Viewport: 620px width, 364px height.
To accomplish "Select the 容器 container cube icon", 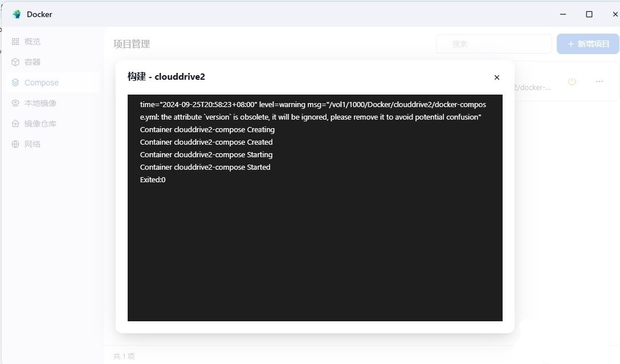I will pos(15,62).
